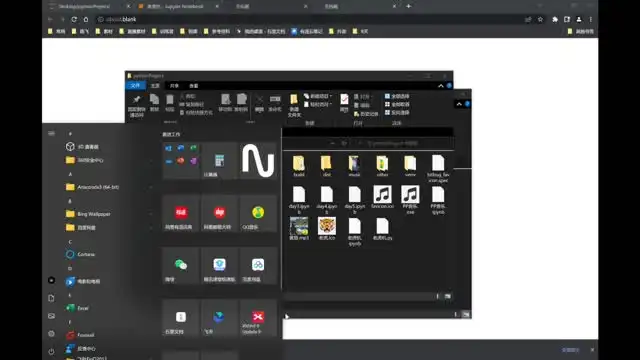This screenshot has width=640, height=360.
Task: Open a new Chrome tab
Action: (x=409, y=6)
